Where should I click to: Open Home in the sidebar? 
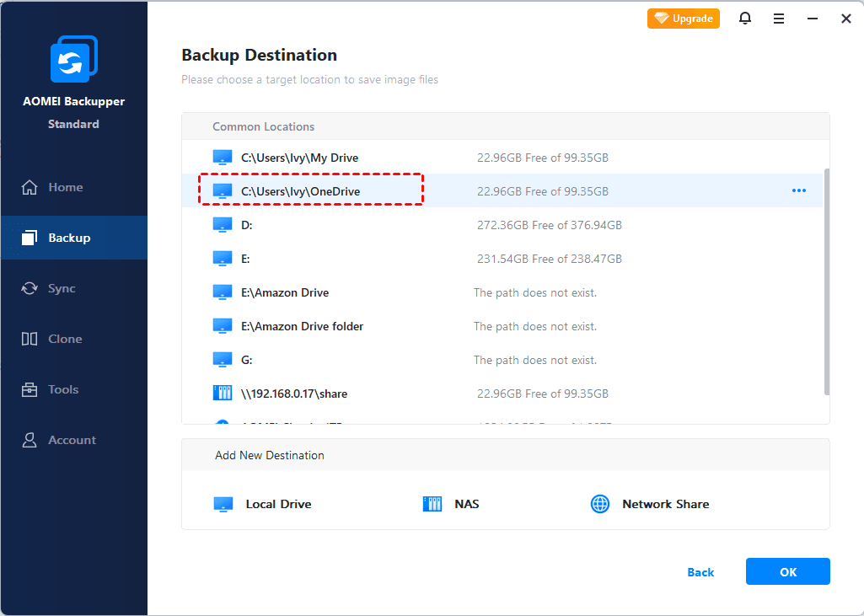(x=65, y=187)
